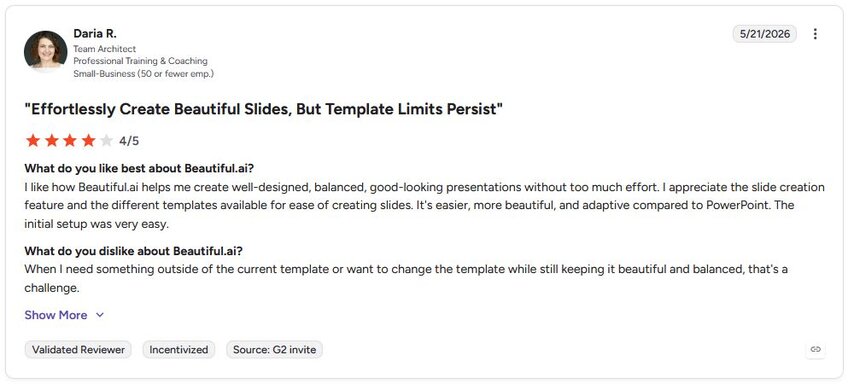Click the 'What do you dislike' heading
This screenshot has height=384, width=848.
134,251
